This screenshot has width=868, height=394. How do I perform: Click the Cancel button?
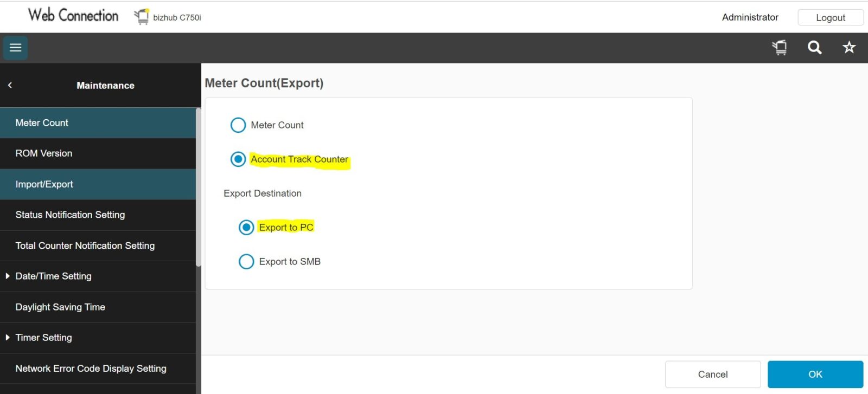click(712, 374)
